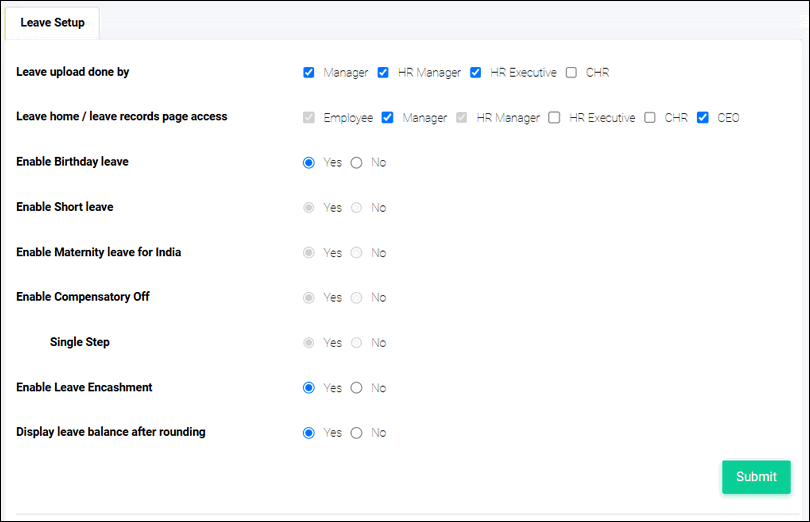810x522 pixels.
Task: Select No for Maternity leave for India
Action: 356,253
